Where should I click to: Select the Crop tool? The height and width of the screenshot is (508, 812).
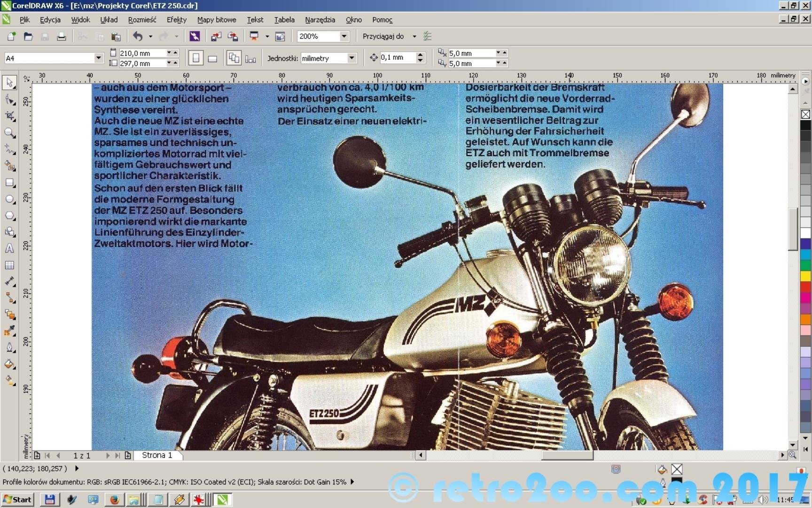coord(9,116)
